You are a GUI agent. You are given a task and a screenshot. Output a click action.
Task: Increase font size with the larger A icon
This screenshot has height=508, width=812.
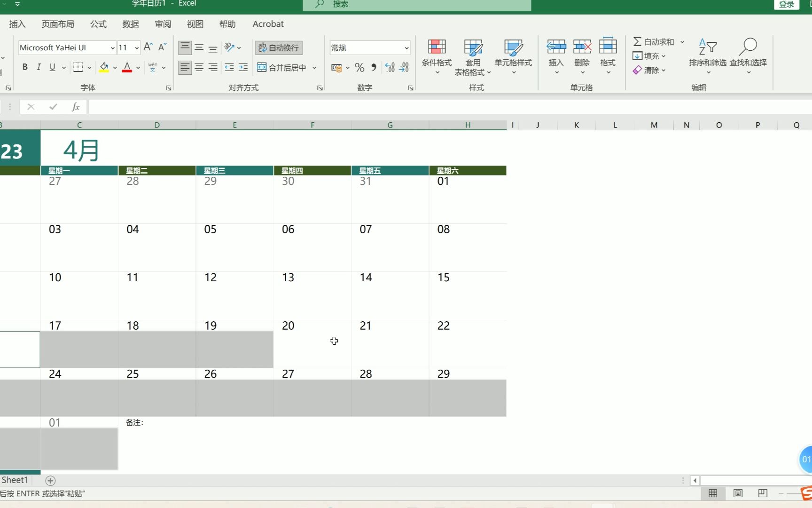148,47
